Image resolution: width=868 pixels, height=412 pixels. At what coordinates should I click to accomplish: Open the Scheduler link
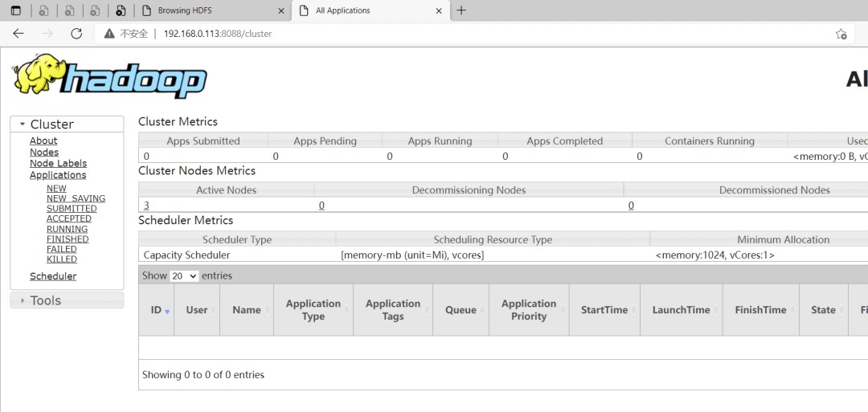53,276
